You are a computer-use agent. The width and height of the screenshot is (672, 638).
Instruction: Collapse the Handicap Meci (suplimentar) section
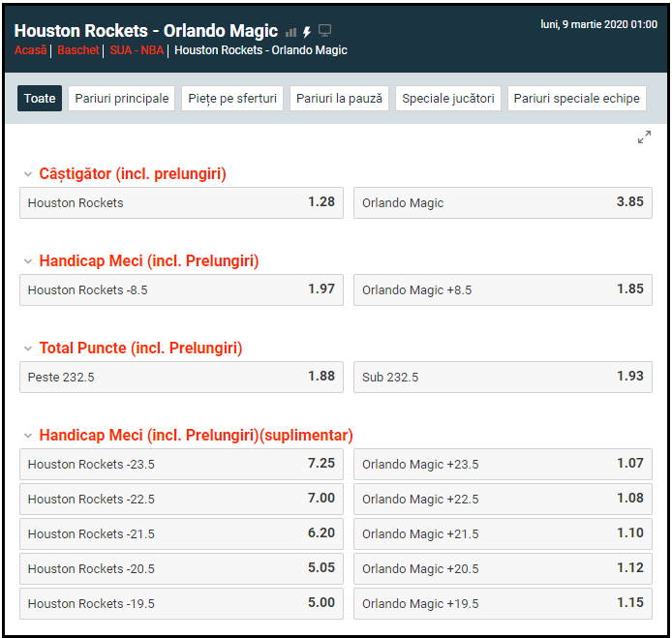point(28,436)
